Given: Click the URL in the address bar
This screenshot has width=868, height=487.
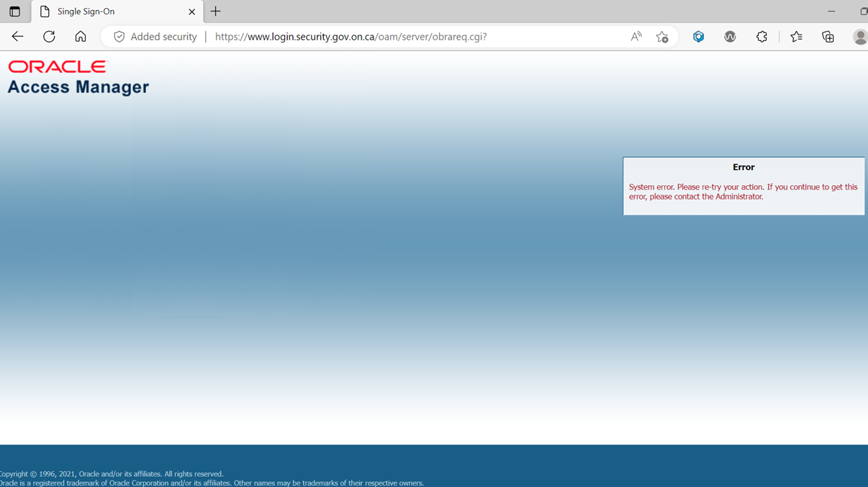Looking at the screenshot, I should pyautogui.click(x=351, y=37).
